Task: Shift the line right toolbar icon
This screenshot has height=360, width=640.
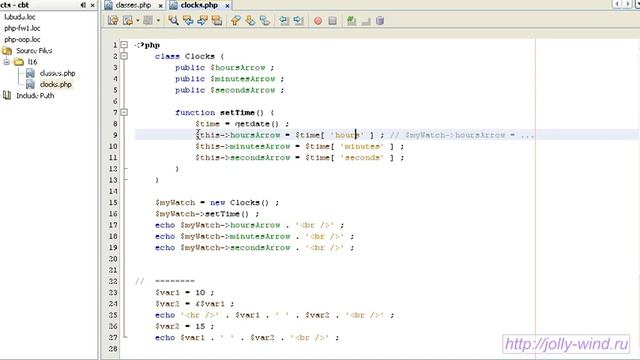Action: 298,20
